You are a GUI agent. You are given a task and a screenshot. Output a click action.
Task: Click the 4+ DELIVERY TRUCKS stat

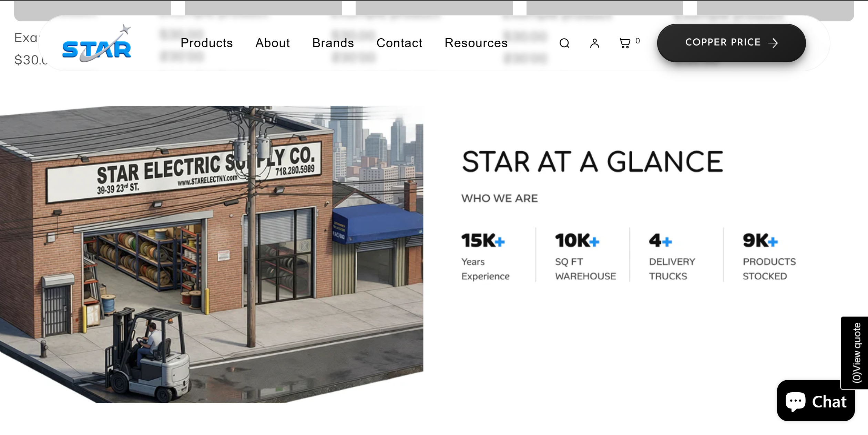click(x=672, y=257)
